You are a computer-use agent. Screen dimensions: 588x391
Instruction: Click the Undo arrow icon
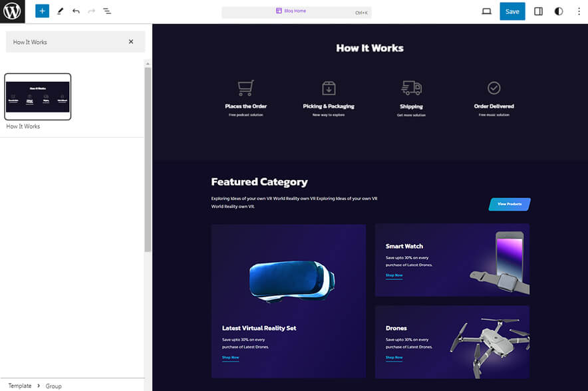(76, 11)
